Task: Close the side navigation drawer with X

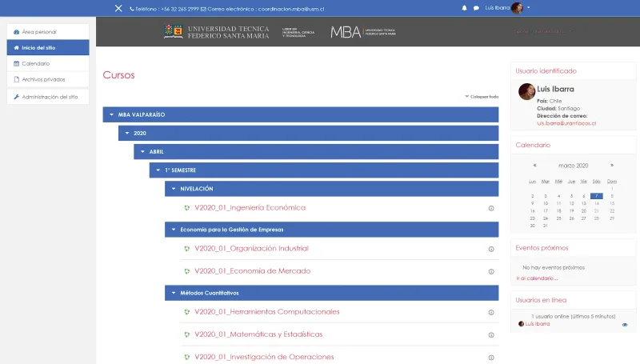Action: pyautogui.click(x=118, y=8)
